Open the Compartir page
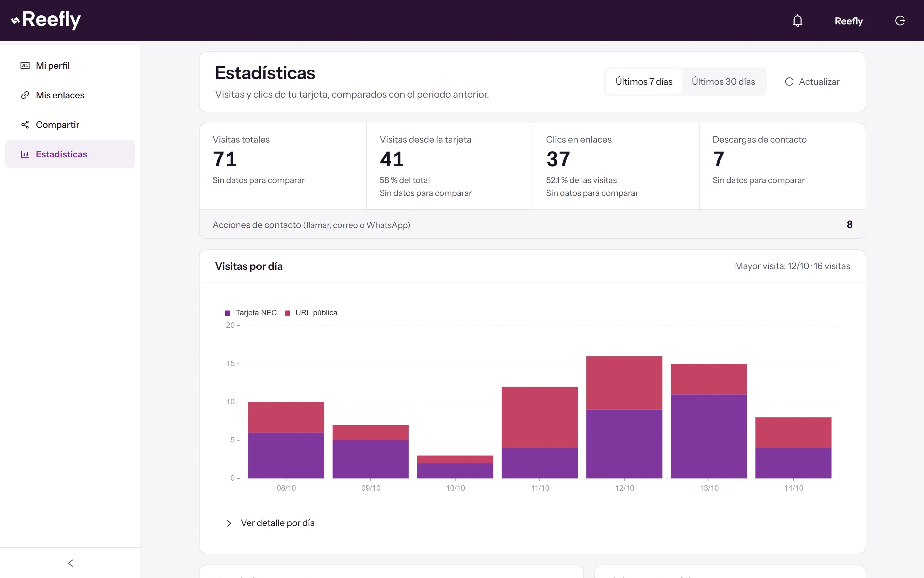The image size is (924, 578). click(70, 125)
